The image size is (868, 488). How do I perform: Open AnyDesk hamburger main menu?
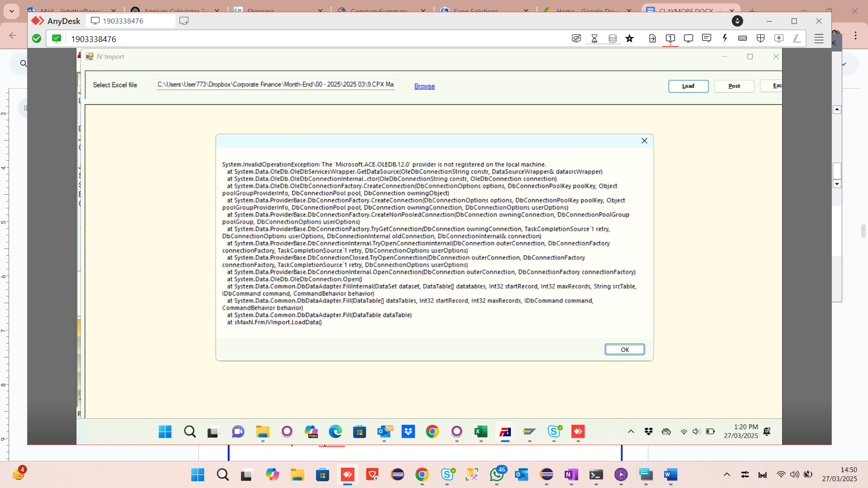click(x=819, y=38)
